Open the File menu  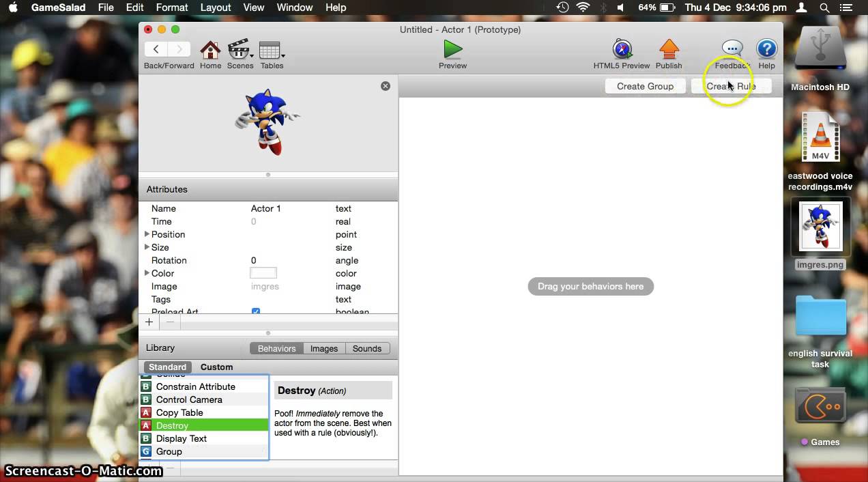[106, 8]
